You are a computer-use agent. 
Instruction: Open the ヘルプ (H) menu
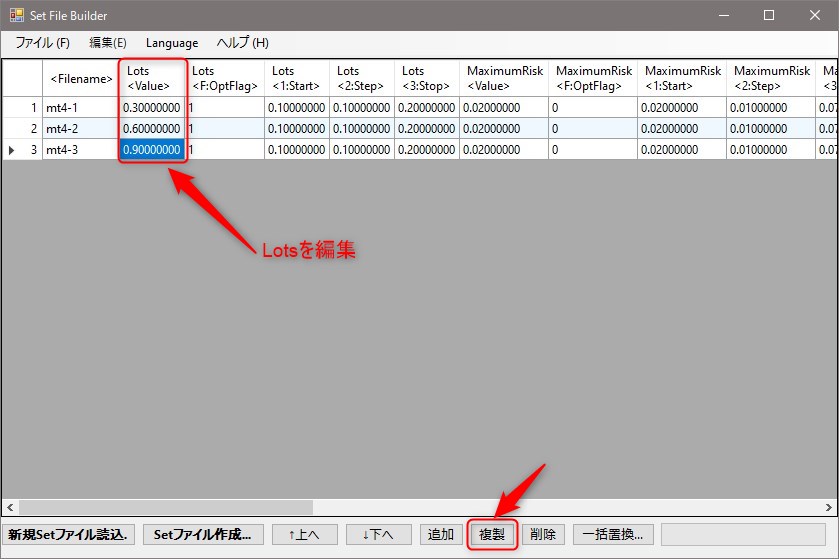[242, 43]
